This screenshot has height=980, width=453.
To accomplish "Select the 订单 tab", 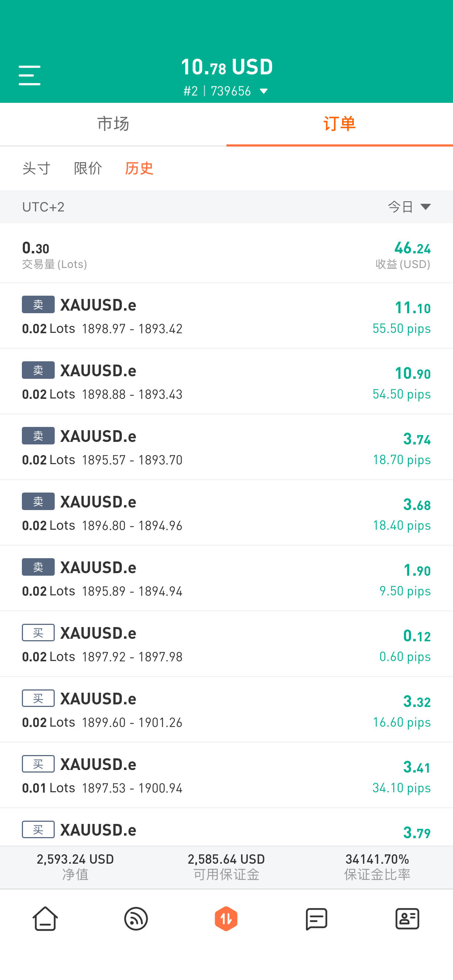I will coord(340,124).
